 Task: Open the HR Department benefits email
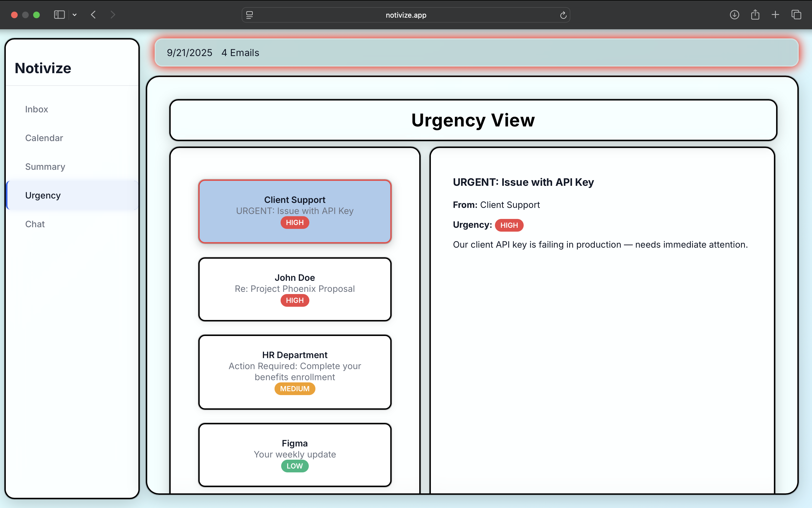click(294, 372)
